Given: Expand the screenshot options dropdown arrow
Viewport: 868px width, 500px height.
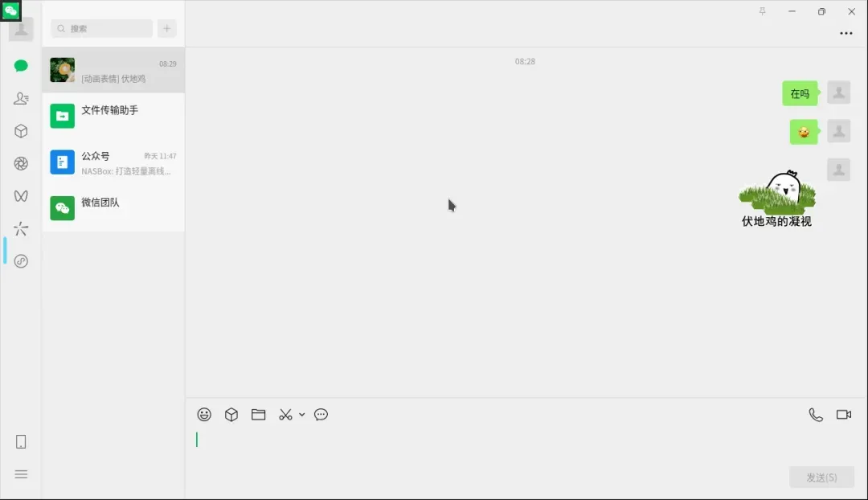Looking at the screenshot, I should (301, 415).
